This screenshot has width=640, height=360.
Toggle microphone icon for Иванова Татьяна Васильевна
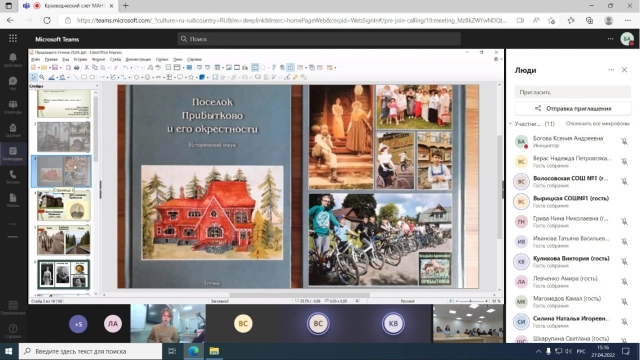click(624, 241)
